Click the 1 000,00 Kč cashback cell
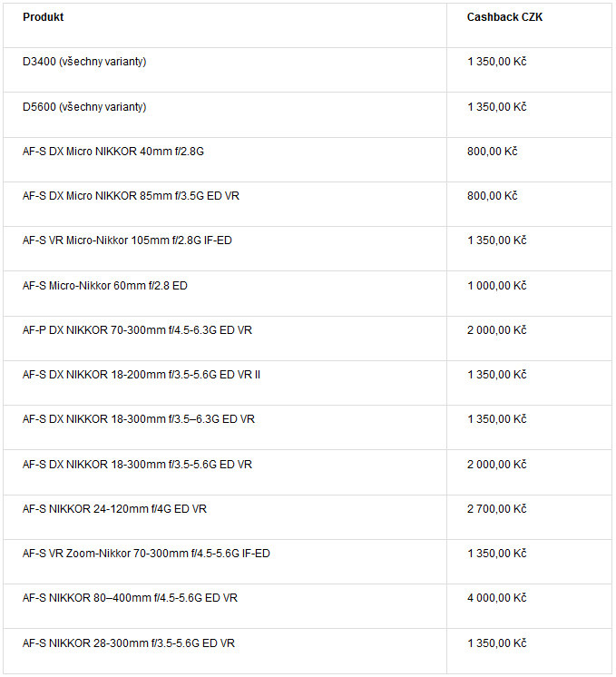 (x=496, y=286)
